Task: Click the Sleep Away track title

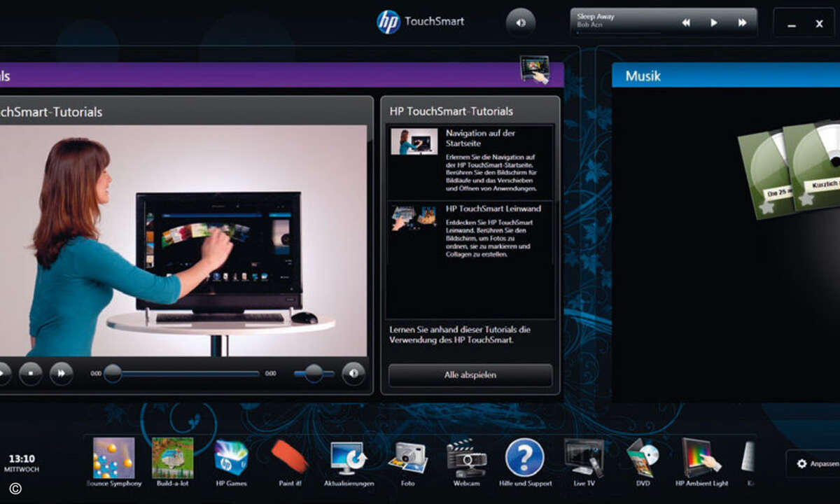Action: click(596, 15)
